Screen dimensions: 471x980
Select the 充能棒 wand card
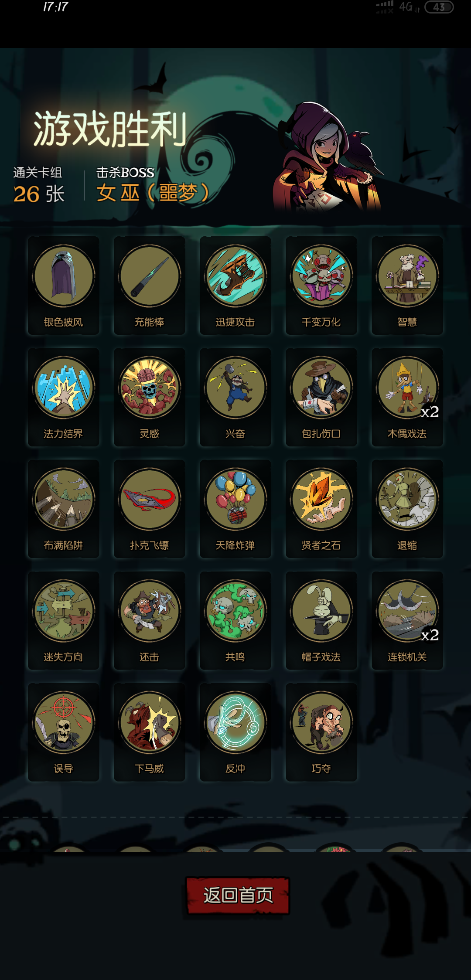click(x=150, y=286)
